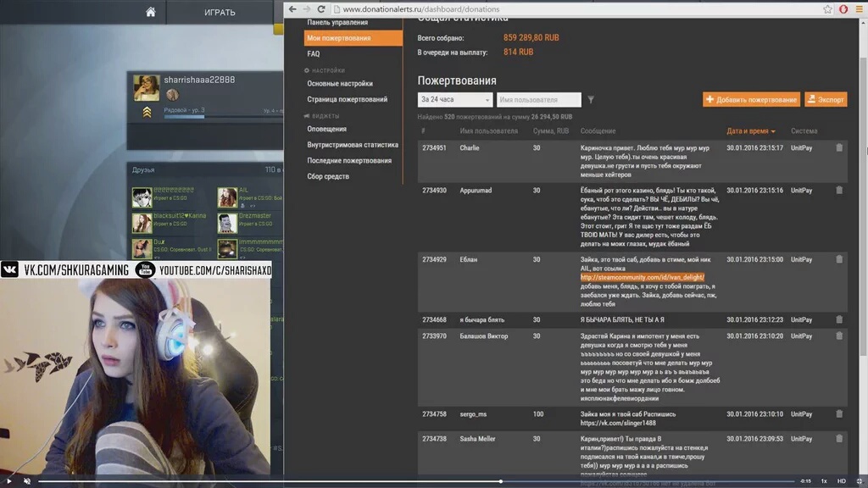The height and width of the screenshot is (488, 868).
Task: Click the YouTube logo on the overlay
Action: [145, 270]
